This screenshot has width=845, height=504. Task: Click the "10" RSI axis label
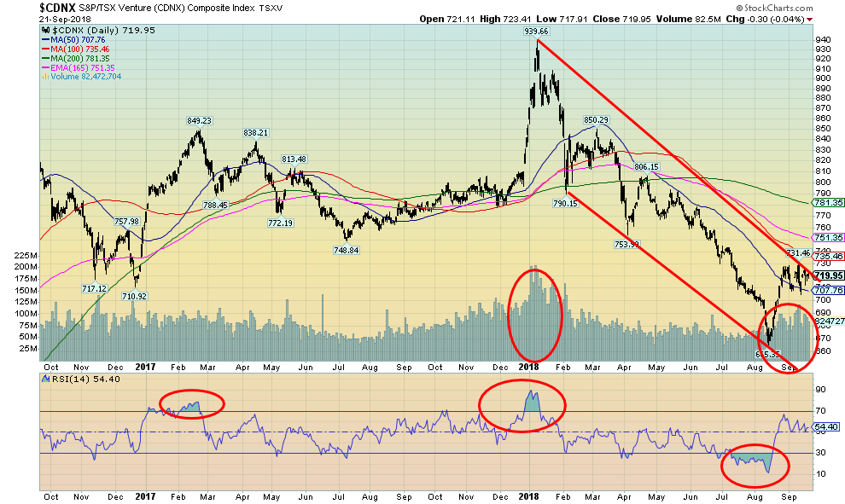click(820, 474)
